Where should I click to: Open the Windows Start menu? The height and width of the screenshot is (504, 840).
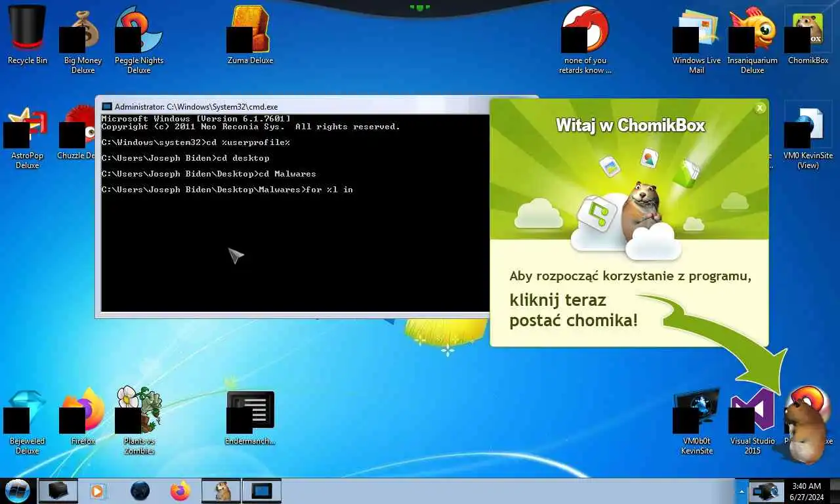(18, 490)
